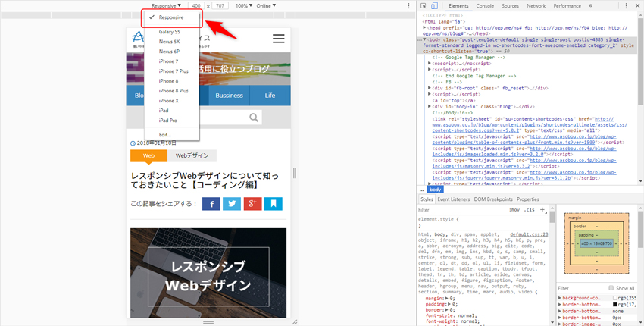This screenshot has height=326, width=644.
Task: Select the Styles pane tab
Action: 427,199
